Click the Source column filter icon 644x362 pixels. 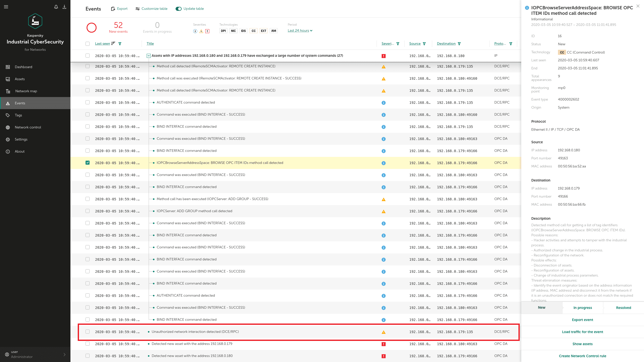click(424, 44)
